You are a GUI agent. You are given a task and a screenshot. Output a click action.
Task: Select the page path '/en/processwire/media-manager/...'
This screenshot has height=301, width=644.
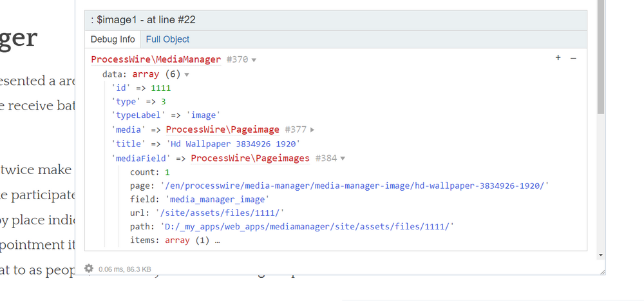[354, 186]
